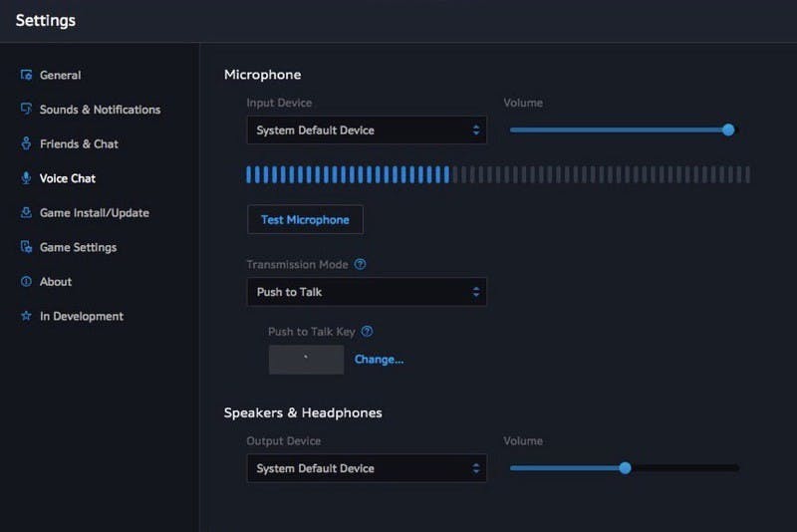Click the General settings icon in sidebar
The image size is (797, 532).
click(x=27, y=75)
